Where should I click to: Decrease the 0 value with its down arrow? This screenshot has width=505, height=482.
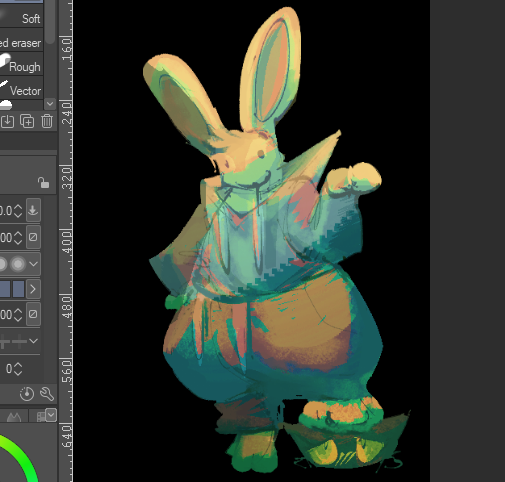click(x=18, y=373)
